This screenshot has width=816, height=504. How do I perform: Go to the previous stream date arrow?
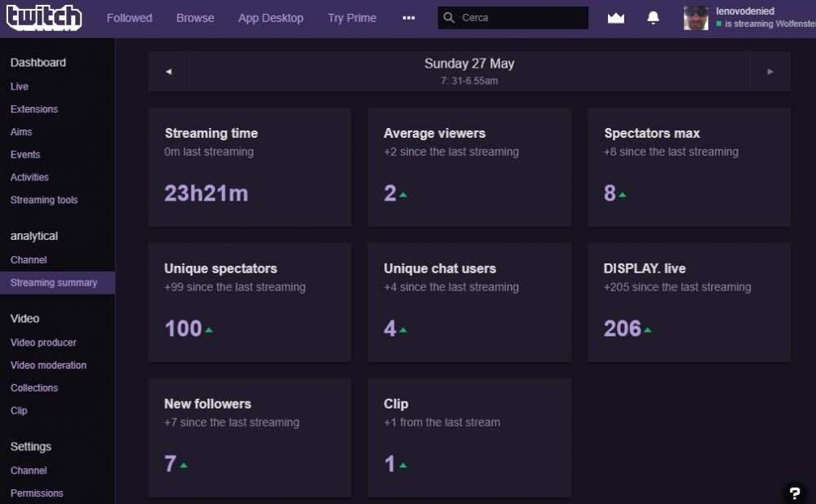point(168,71)
